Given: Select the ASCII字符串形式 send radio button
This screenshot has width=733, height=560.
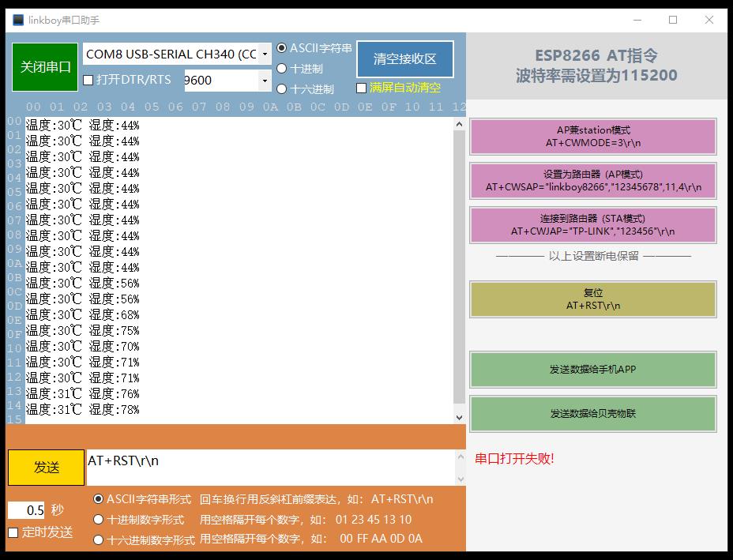Looking at the screenshot, I should pos(98,498).
